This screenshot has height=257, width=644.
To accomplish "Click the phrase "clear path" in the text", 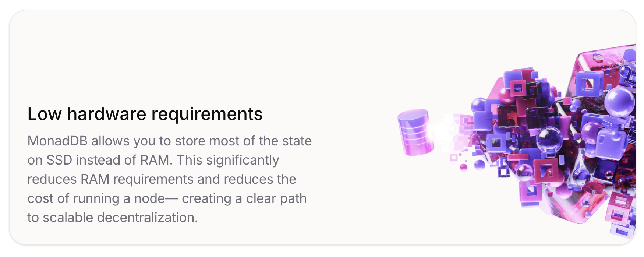I will click(x=276, y=198).
